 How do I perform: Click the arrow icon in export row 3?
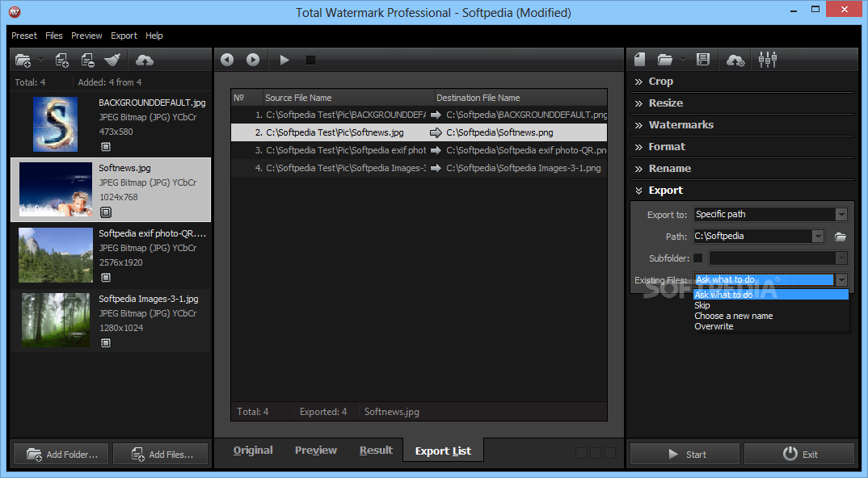coord(436,150)
